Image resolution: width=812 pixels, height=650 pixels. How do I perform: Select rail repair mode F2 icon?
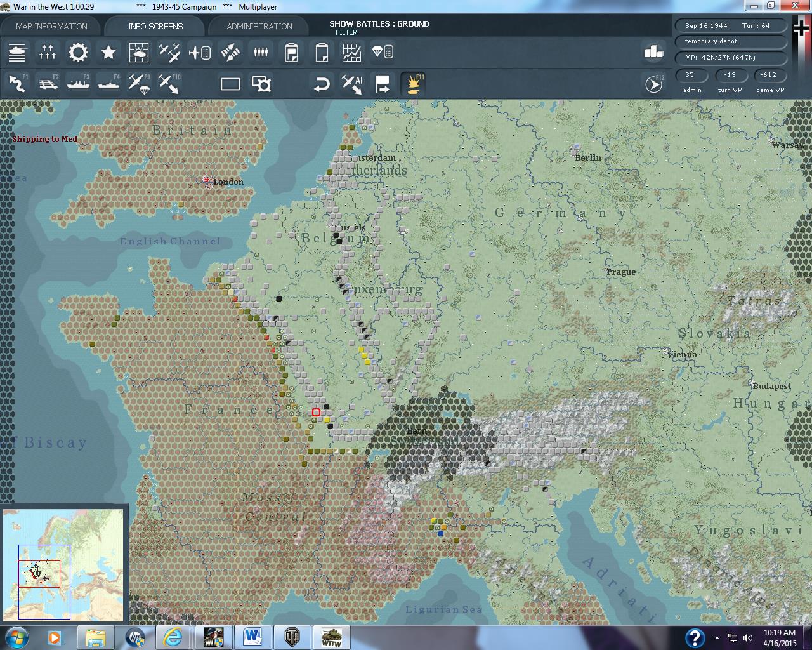pyautogui.click(x=48, y=84)
